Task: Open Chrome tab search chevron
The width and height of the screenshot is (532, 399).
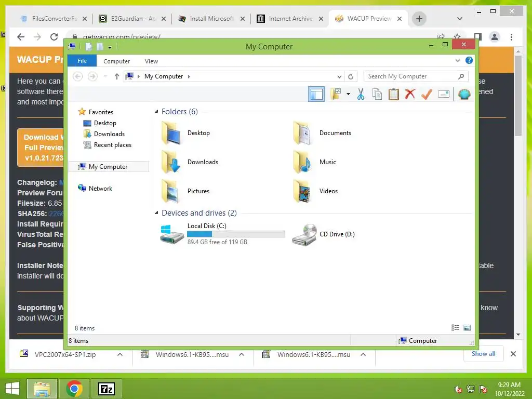Action: click(460, 19)
